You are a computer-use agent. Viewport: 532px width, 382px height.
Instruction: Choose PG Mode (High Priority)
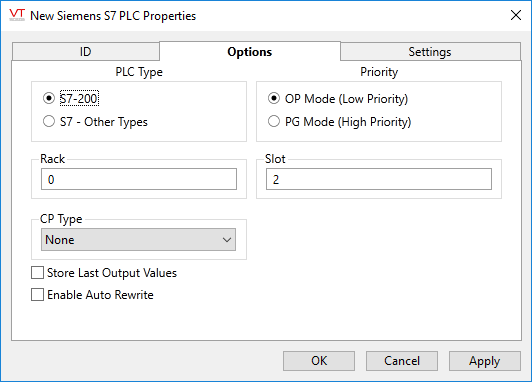274,121
